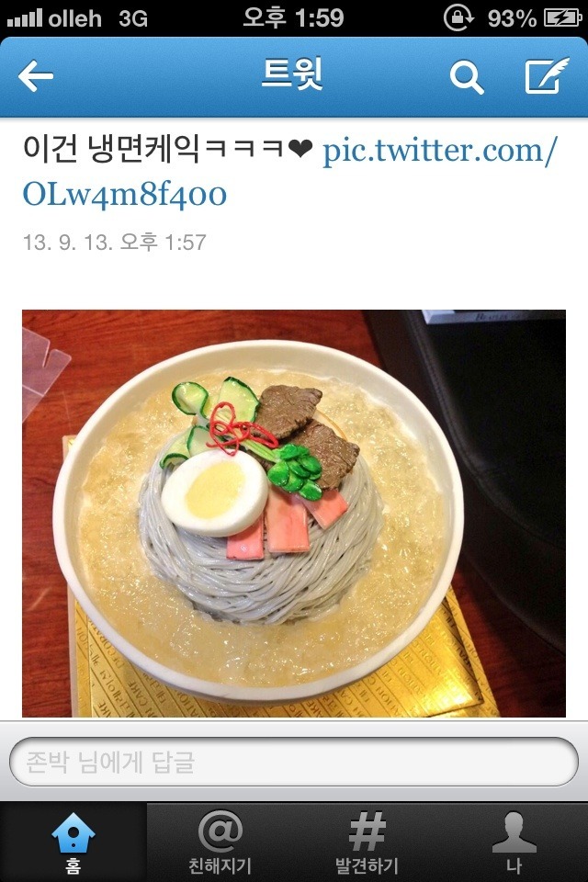Tap the tweet timestamp 13. 9. 13. 오후 1:57
The width and height of the screenshot is (588, 882).
coord(114,243)
